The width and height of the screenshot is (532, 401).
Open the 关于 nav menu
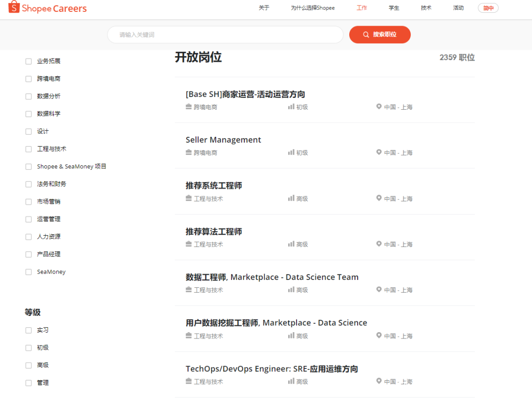(264, 8)
